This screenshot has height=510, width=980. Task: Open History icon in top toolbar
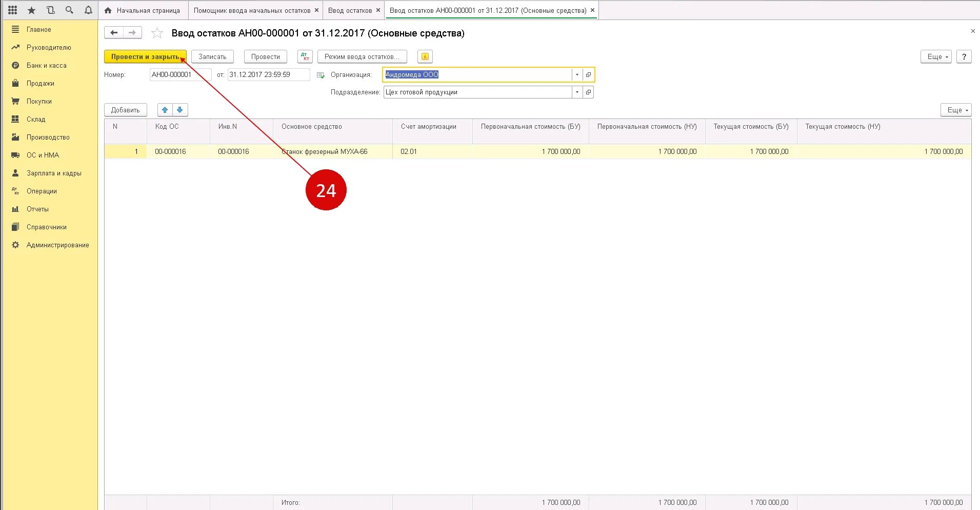50,10
